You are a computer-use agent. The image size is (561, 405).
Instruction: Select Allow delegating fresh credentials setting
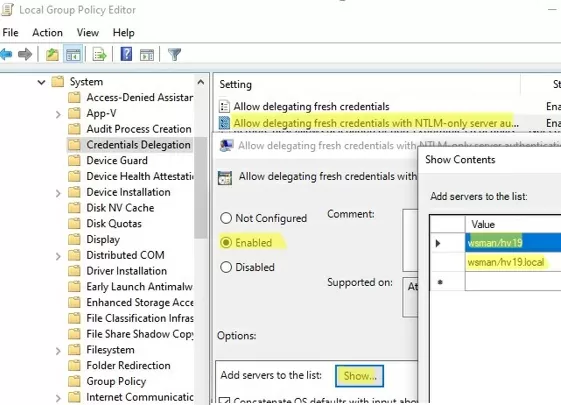click(311, 106)
